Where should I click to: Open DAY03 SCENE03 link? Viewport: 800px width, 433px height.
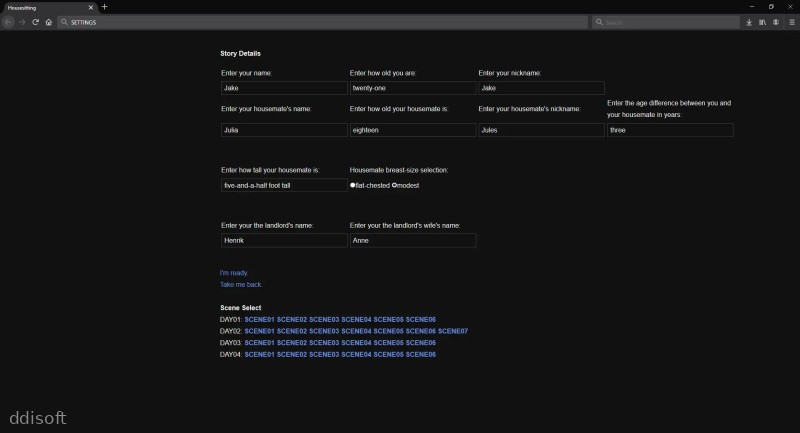coord(324,343)
